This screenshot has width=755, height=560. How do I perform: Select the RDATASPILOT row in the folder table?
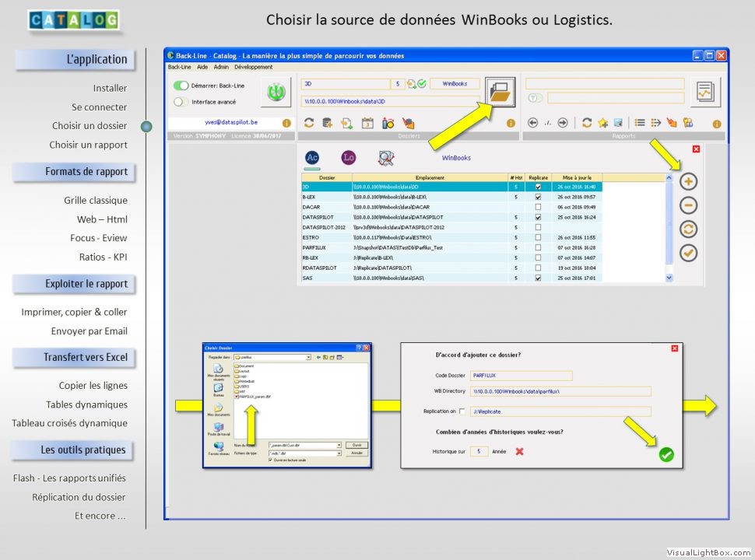point(451,268)
